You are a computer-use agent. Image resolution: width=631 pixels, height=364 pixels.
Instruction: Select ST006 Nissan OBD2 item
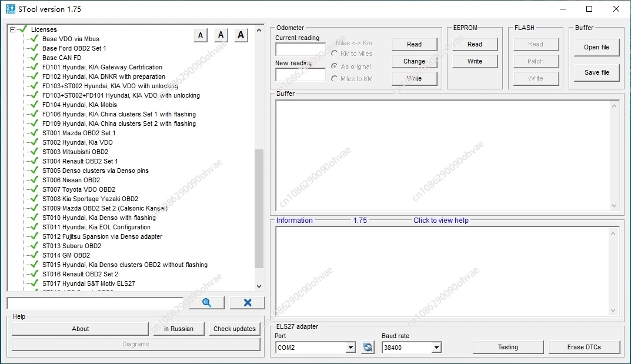point(71,180)
